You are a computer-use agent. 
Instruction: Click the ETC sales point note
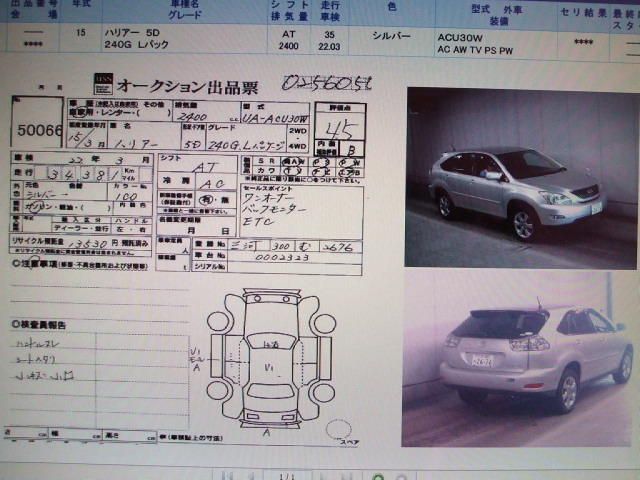coord(258,222)
